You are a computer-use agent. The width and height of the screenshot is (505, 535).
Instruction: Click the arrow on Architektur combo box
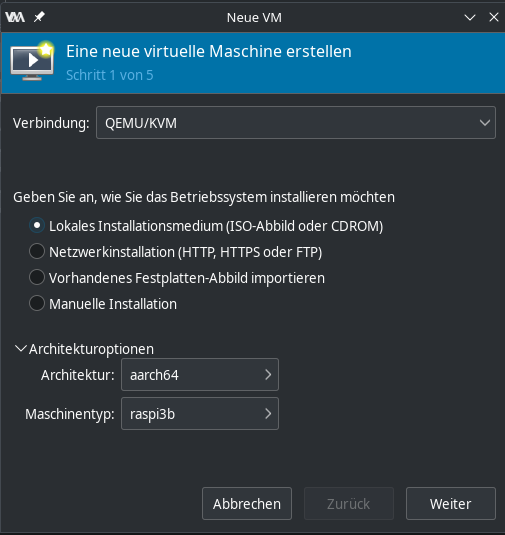(268, 375)
